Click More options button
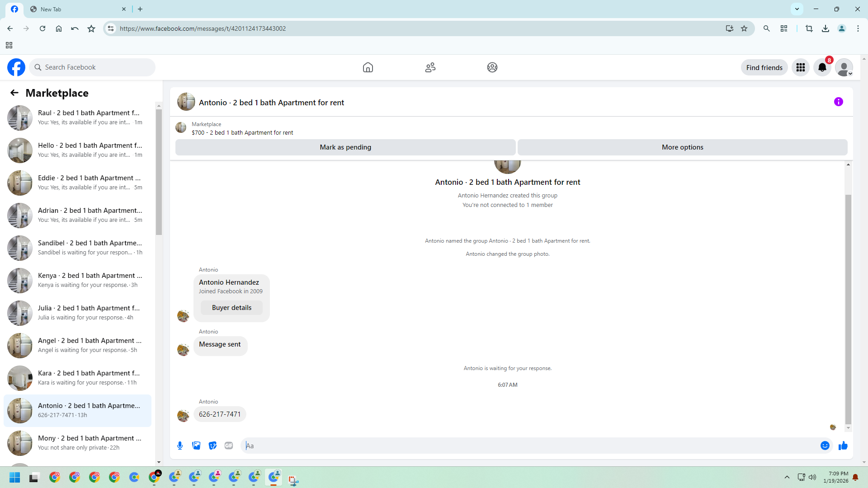The height and width of the screenshot is (488, 868). [x=682, y=147]
